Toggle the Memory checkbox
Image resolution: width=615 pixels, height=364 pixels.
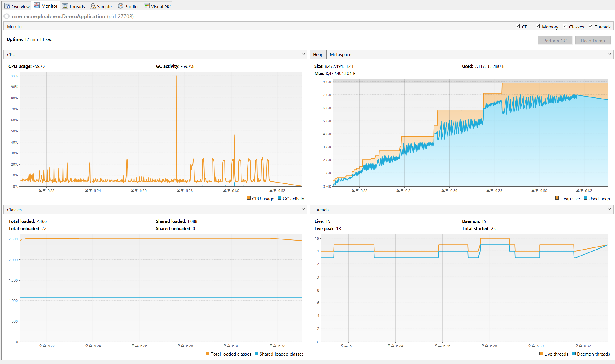538,26
